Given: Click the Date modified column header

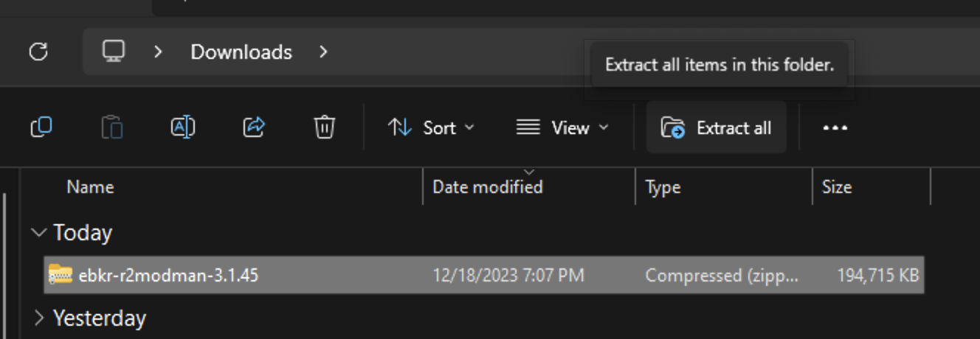Looking at the screenshot, I should (x=487, y=187).
